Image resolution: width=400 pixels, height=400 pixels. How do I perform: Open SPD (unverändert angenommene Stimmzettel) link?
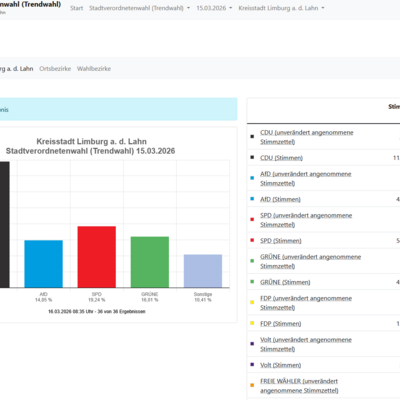point(306,220)
